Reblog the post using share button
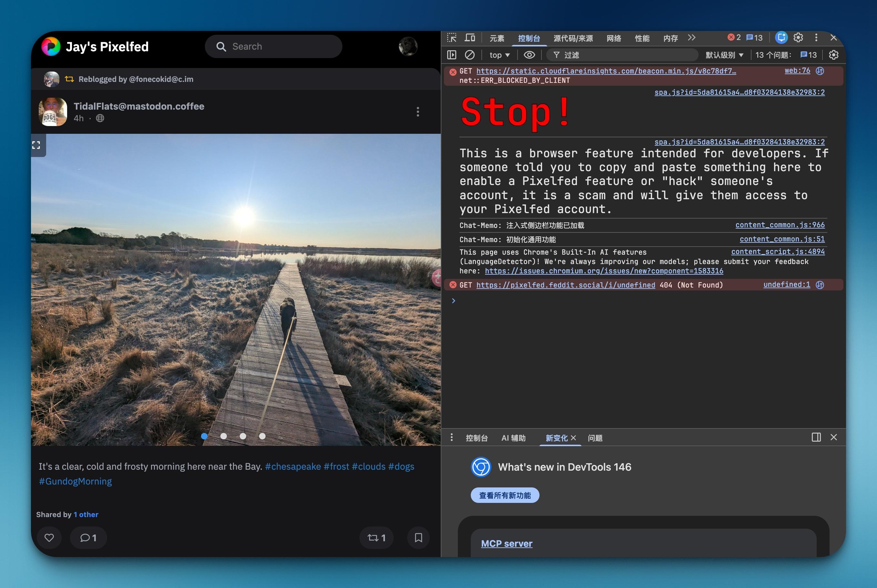Screen dimensions: 877x588 pos(377,538)
